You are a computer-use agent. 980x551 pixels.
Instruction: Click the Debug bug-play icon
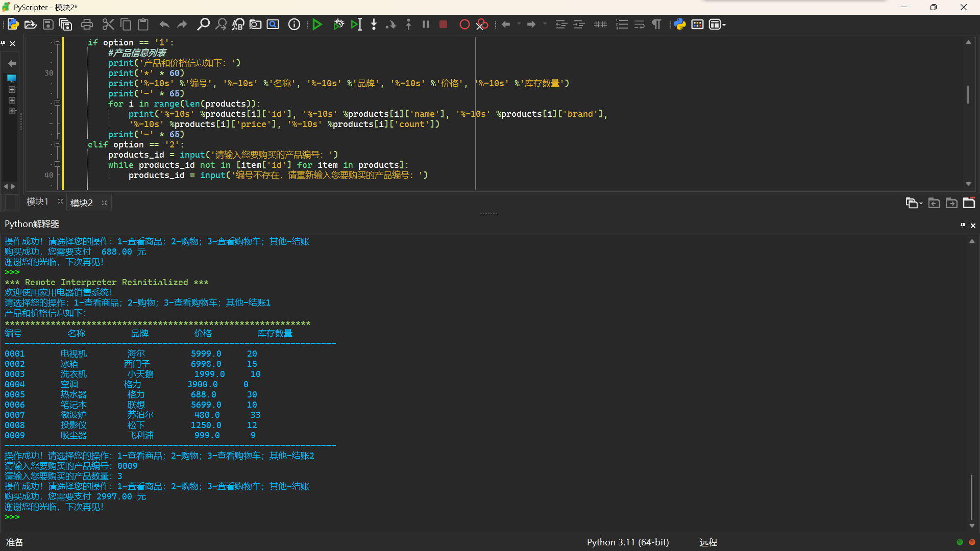[338, 24]
